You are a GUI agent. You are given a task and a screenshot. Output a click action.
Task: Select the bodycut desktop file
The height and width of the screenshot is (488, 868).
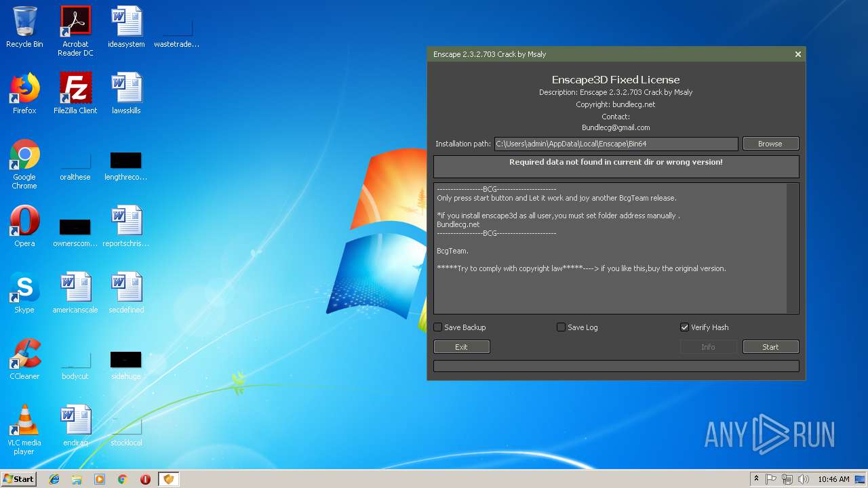pos(75,366)
